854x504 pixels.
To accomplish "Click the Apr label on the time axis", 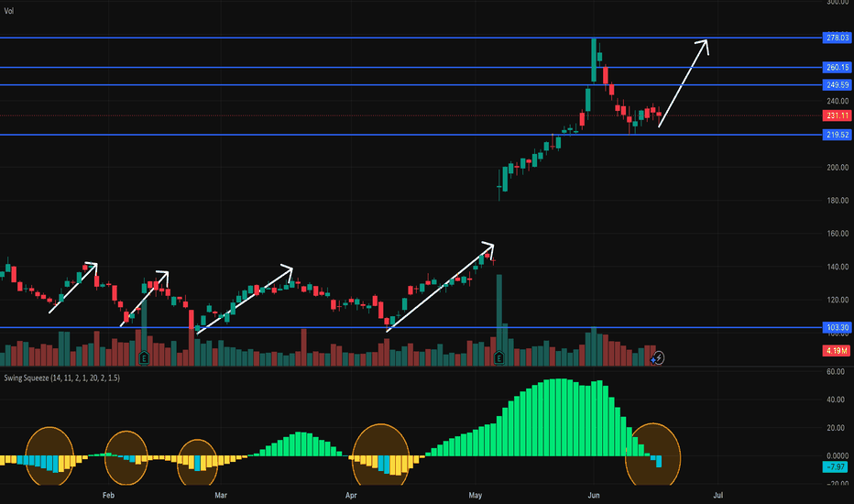I will 351,495.
